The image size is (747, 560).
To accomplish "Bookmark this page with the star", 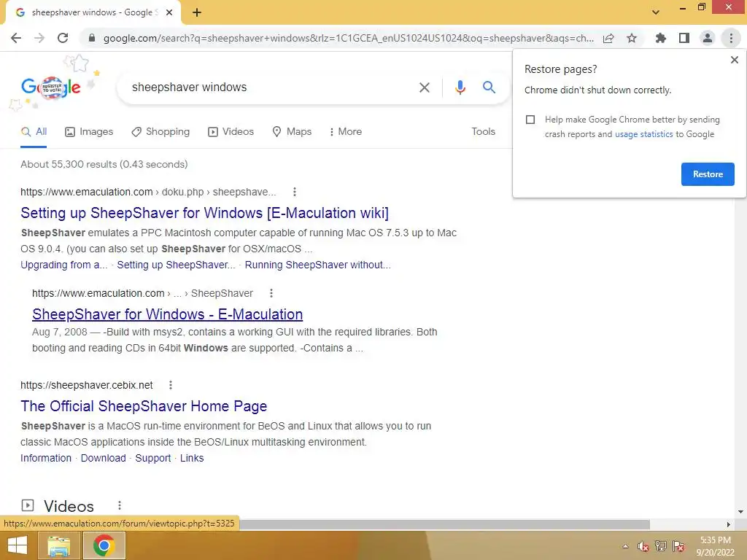I will (x=632, y=38).
